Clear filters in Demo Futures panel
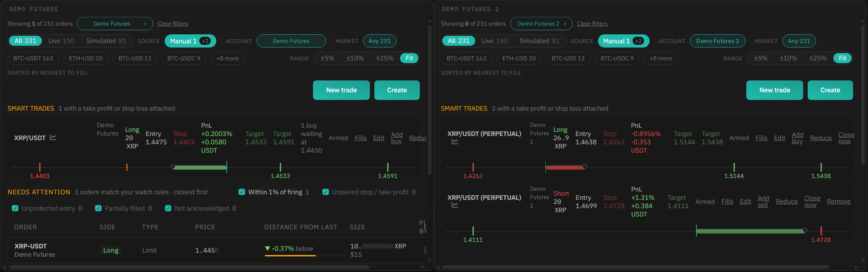 (173, 24)
